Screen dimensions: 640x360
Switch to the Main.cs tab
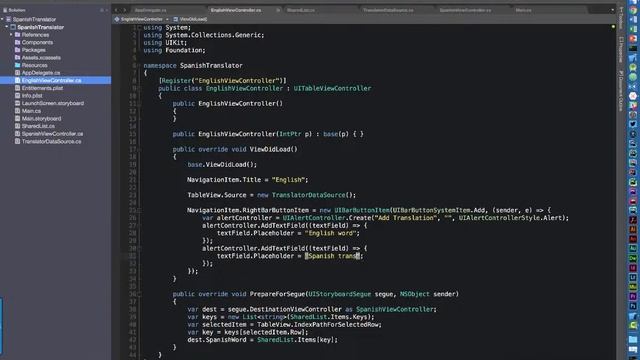(523, 10)
